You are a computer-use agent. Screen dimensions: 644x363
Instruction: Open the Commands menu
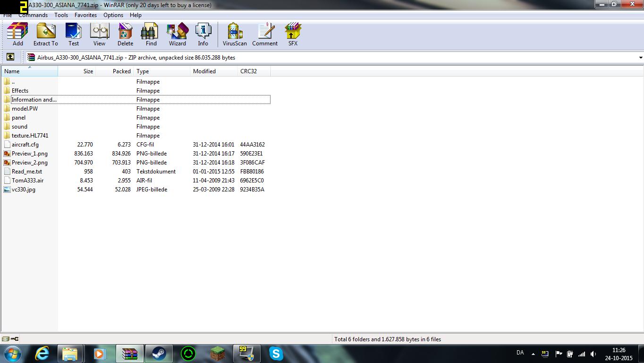33,15
